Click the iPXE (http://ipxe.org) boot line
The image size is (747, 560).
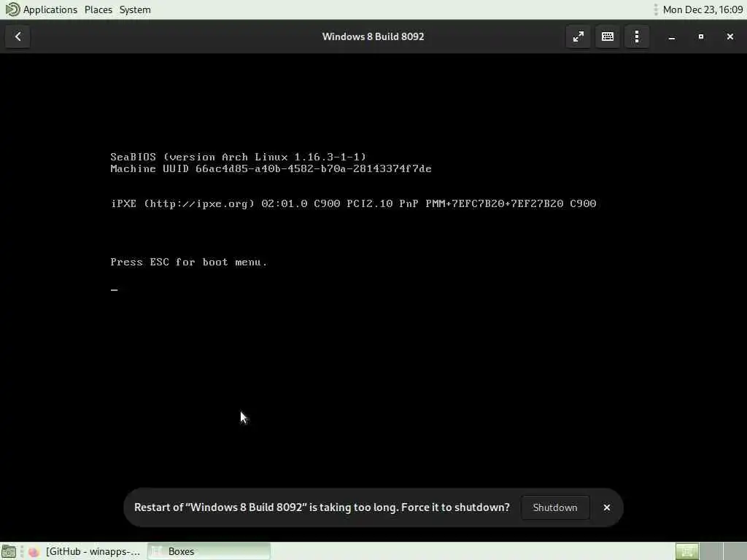(353, 203)
